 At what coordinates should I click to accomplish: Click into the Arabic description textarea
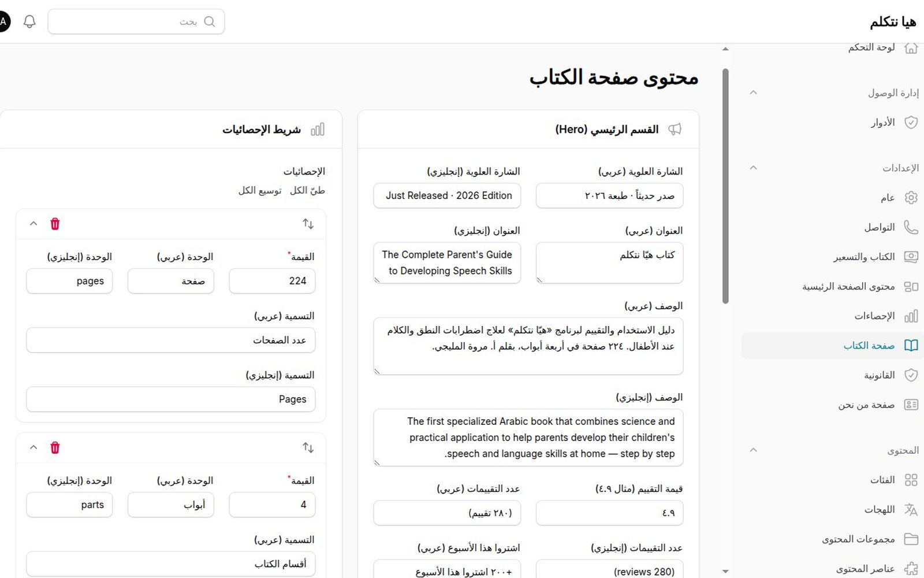pyautogui.click(x=528, y=346)
